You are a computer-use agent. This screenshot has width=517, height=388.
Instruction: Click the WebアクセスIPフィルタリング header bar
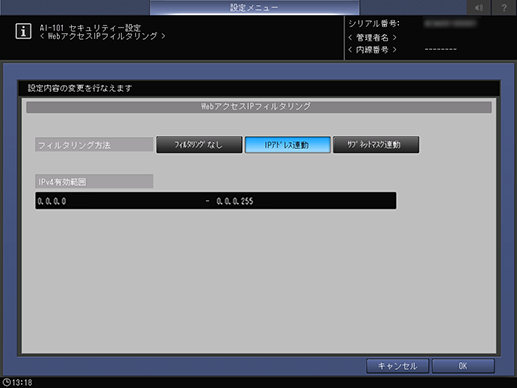point(259,107)
